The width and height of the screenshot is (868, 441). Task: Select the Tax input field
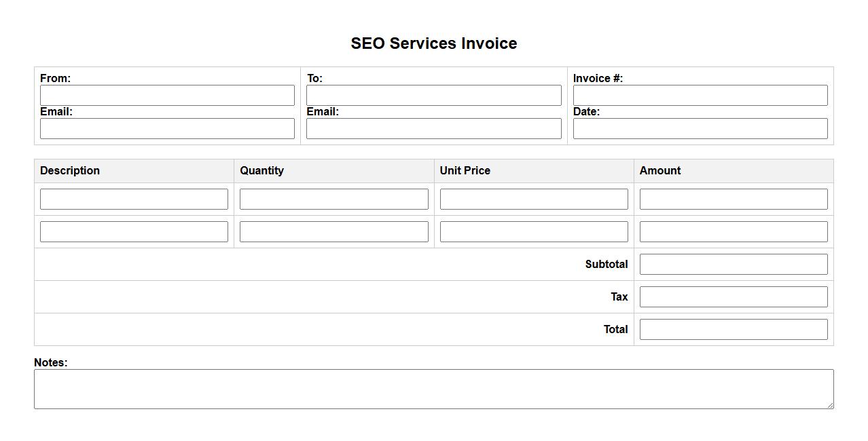click(x=734, y=296)
